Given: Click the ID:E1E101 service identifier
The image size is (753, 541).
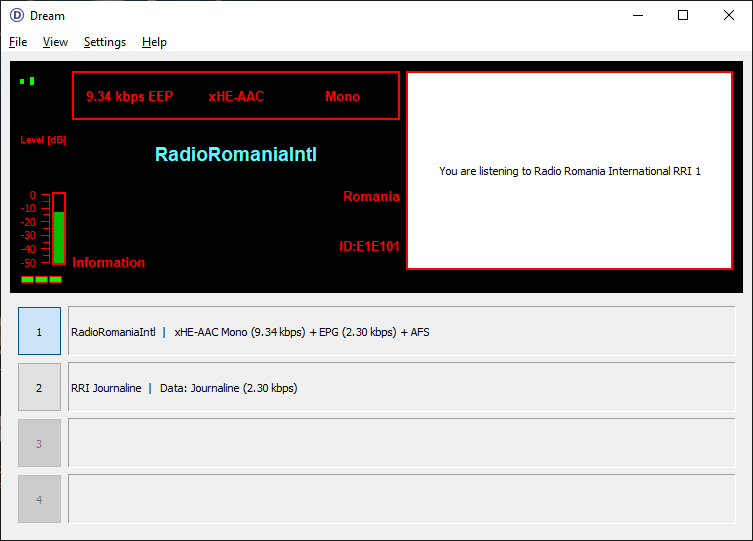Looking at the screenshot, I should [370, 245].
